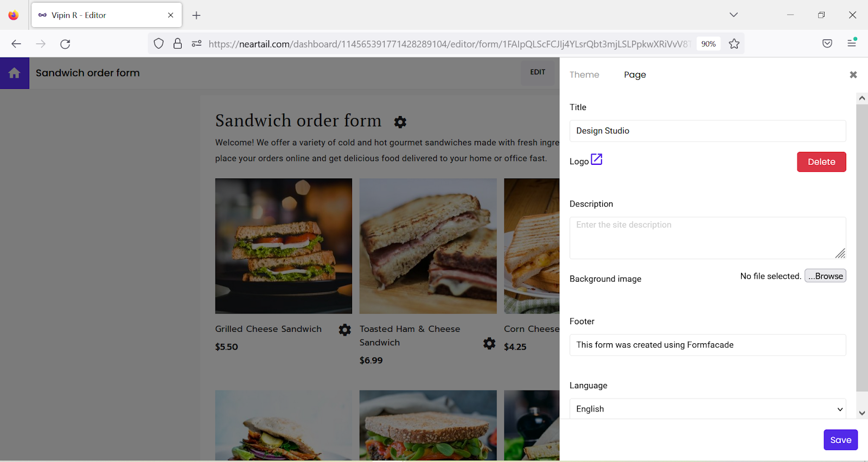The height and width of the screenshot is (462, 868).
Task: Switch to the Theme tab
Action: (x=584, y=74)
